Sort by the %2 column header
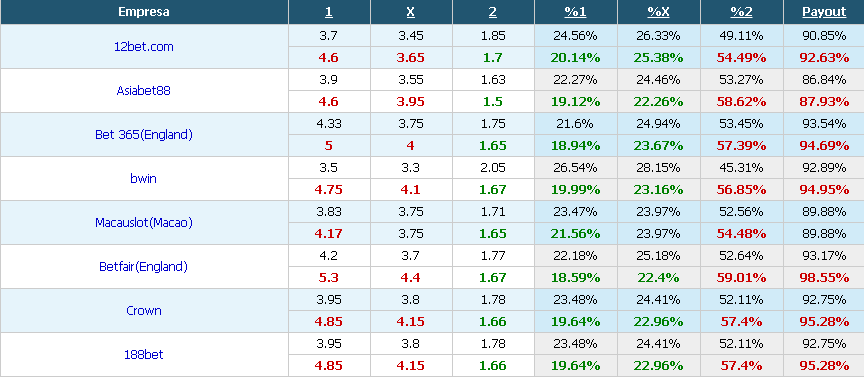Screen dimensions: 864x377 click(742, 12)
